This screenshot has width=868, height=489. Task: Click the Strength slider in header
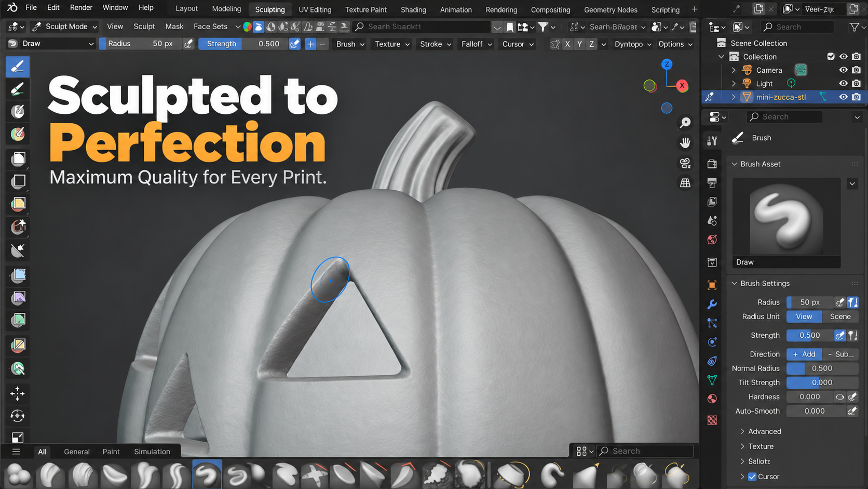pos(243,44)
